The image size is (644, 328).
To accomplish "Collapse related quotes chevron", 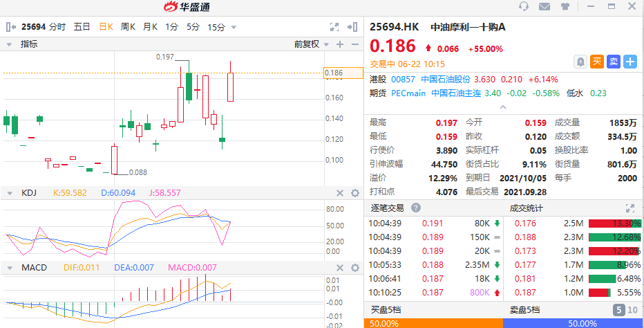I will [503, 107].
